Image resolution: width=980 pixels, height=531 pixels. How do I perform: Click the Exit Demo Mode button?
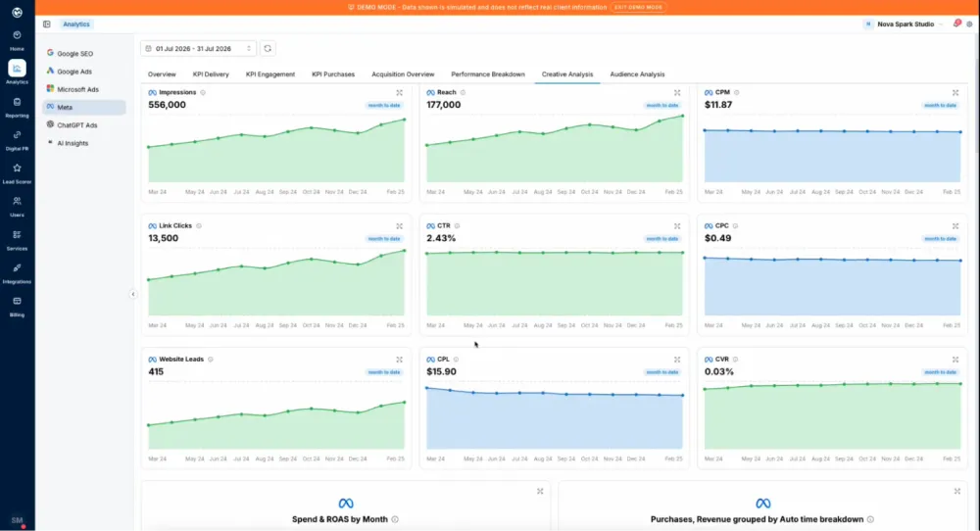(638, 8)
